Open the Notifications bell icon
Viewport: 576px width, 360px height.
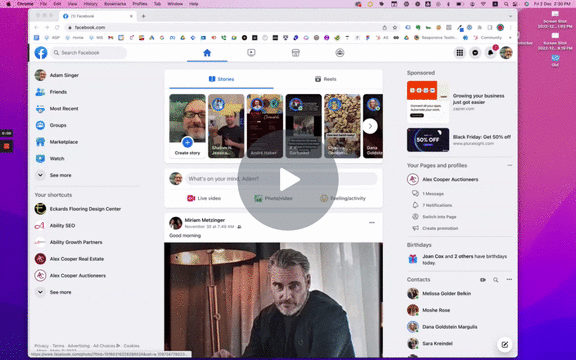pyautogui.click(x=490, y=53)
